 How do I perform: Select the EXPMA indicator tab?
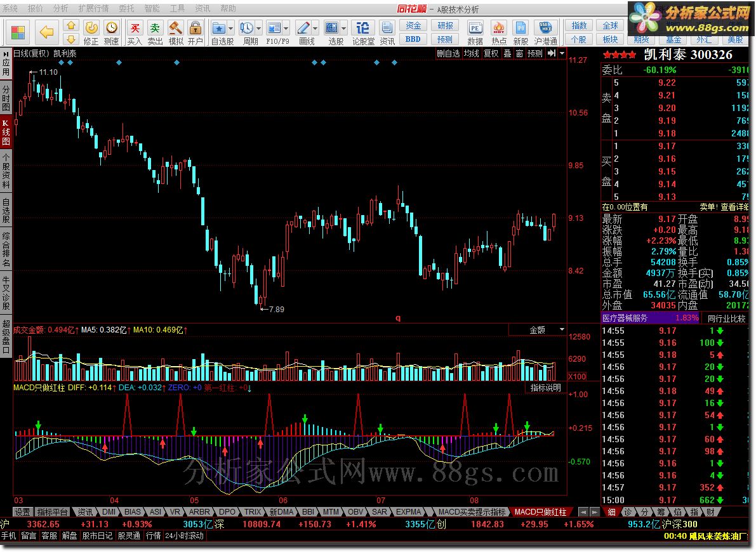point(409,512)
